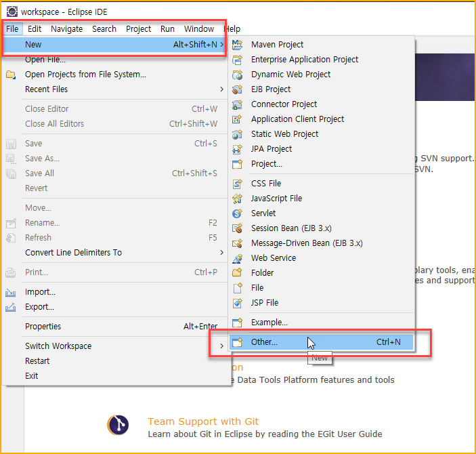Image resolution: width=476 pixels, height=454 pixels.
Task: Click the Connector Project icon
Action: click(x=237, y=104)
